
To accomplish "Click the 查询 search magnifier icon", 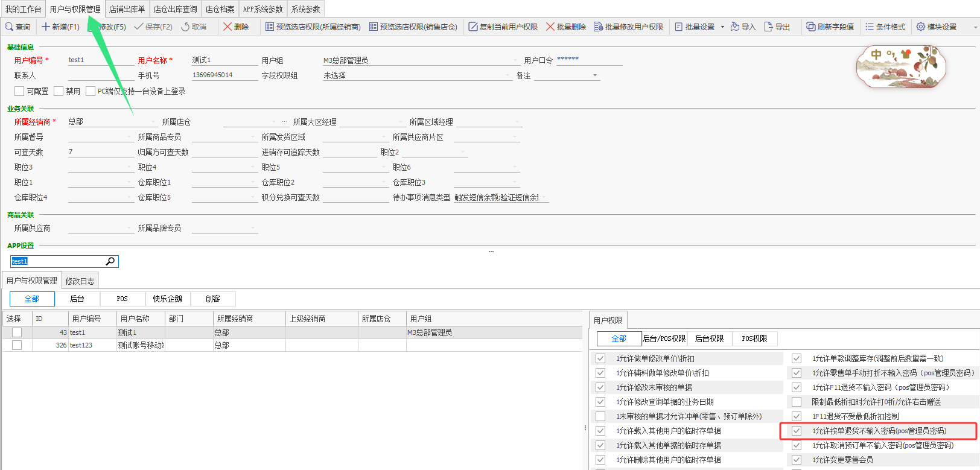I will (x=9, y=27).
